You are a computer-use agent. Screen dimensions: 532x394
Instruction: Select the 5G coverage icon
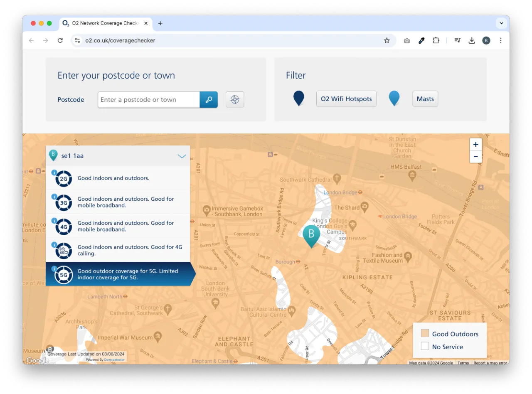point(64,275)
